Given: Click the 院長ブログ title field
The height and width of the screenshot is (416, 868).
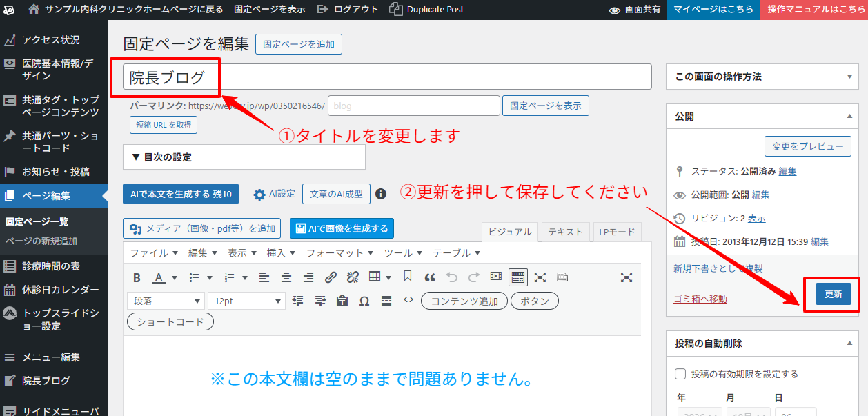Looking at the screenshot, I should click(387, 77).
